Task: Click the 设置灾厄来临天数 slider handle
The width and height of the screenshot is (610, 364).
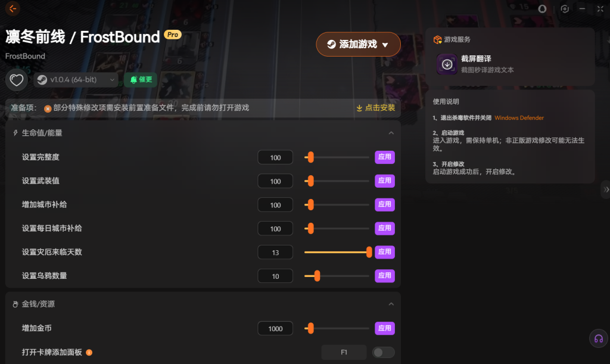Action: 369,252
